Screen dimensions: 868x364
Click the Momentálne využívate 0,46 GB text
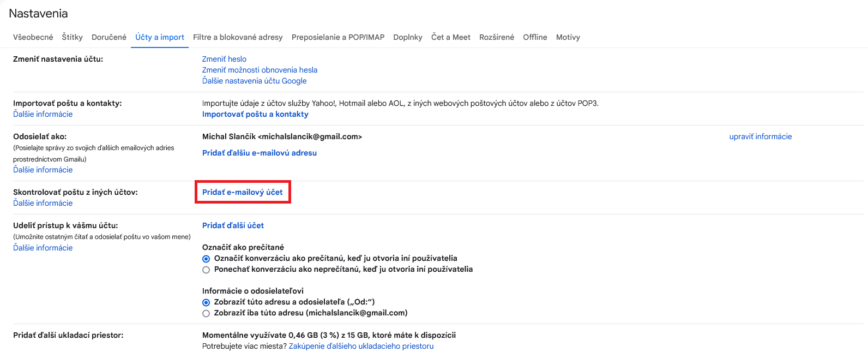[x=329, y=335]
